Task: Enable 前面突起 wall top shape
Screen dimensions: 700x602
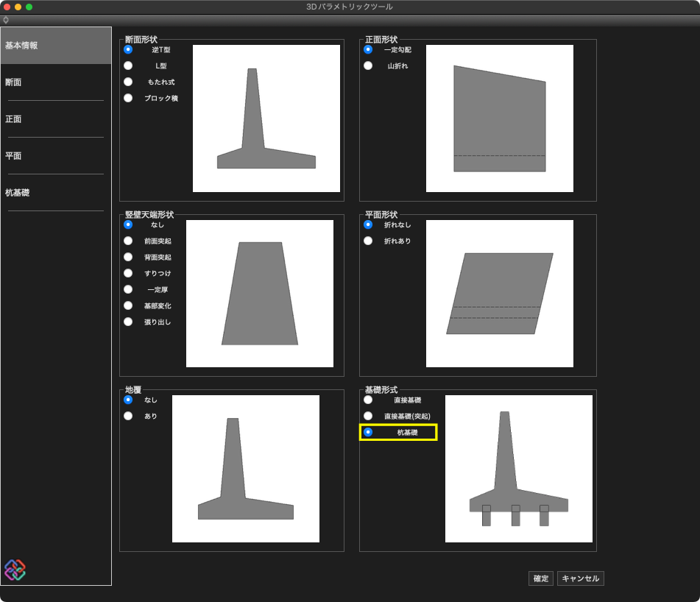Action: [128, 241]
